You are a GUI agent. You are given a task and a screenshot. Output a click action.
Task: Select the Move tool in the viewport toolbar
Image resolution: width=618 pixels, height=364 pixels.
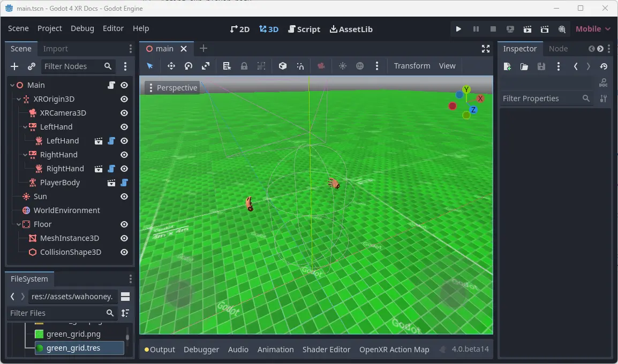(x=171, y=66)
